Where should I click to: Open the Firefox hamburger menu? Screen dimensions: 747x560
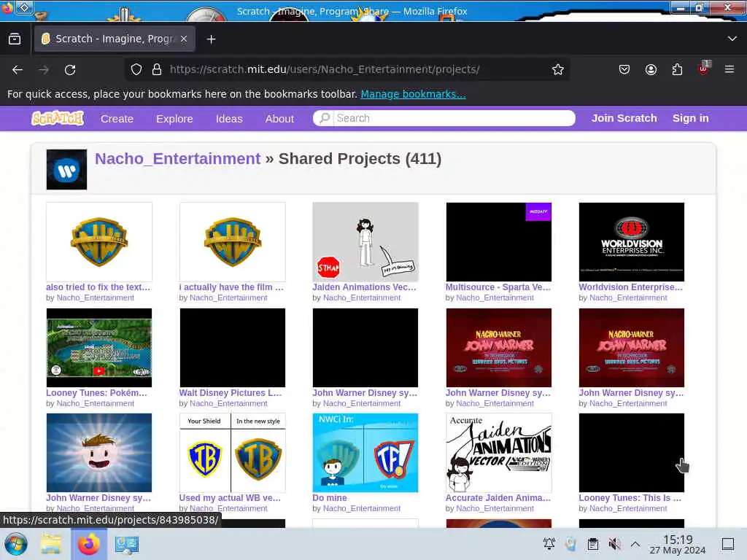[729, 69]
